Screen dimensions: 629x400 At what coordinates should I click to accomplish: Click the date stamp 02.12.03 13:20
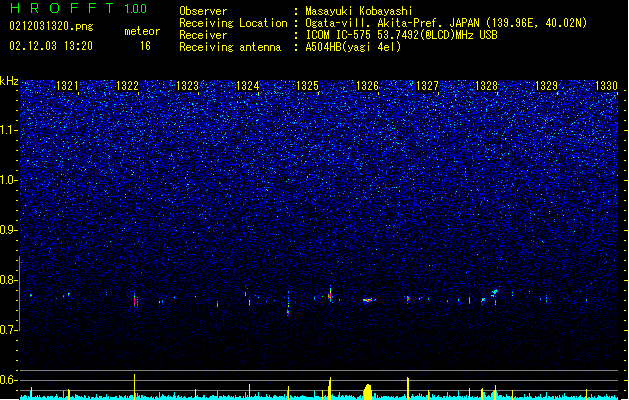click(x=51, y=46)
